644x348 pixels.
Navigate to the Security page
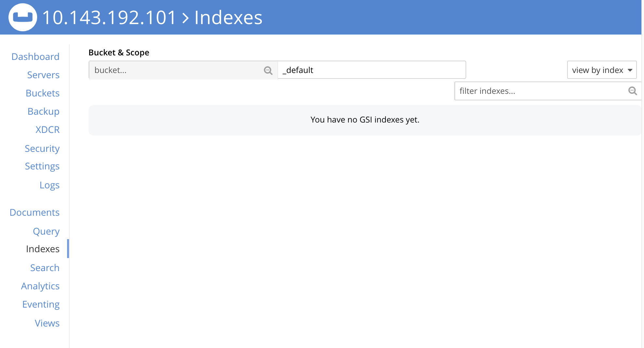click(42, 148)
